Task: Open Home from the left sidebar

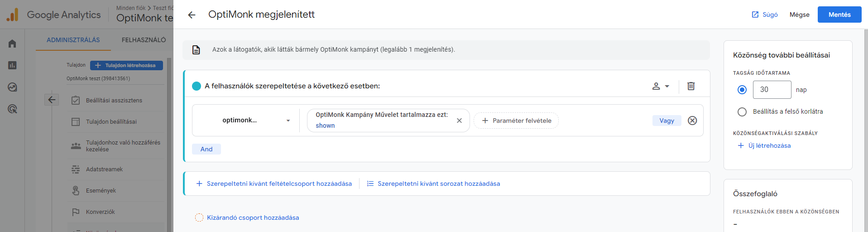Action: 12,43
